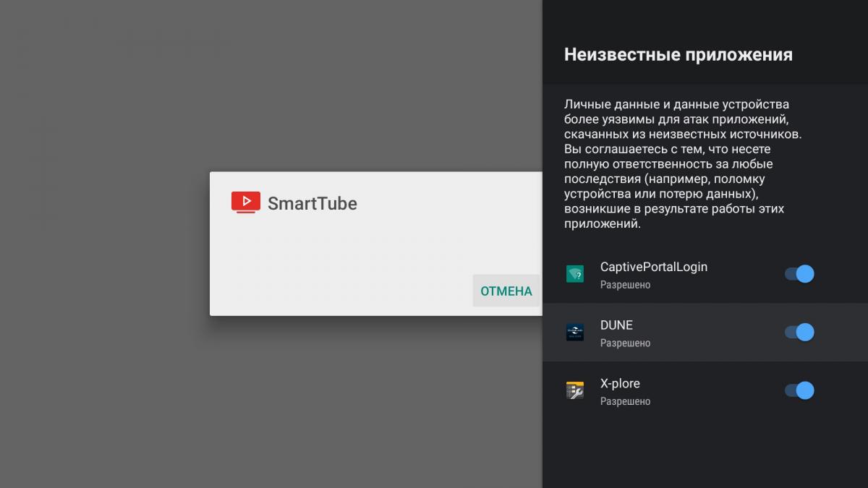Click the warning paragraph about unknown sources
868x488 pixels.
tap(683, 164)
